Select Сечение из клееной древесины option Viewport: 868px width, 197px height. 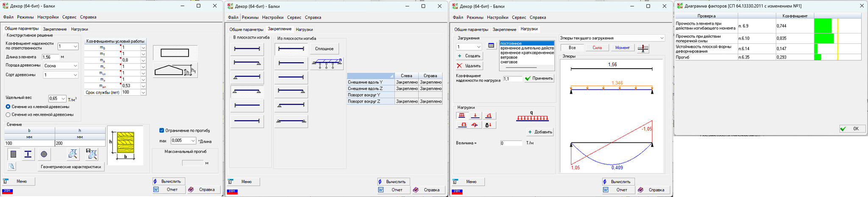8,107
